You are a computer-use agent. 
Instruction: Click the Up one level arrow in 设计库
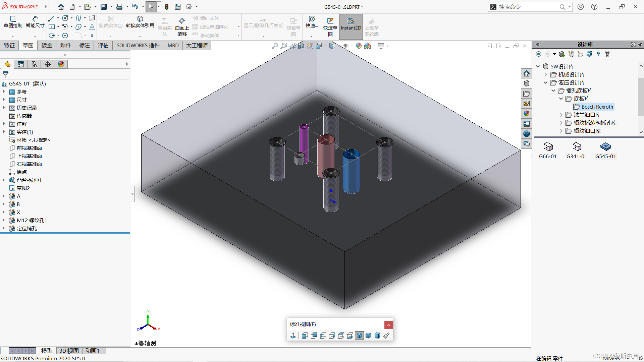click(598, 54)
